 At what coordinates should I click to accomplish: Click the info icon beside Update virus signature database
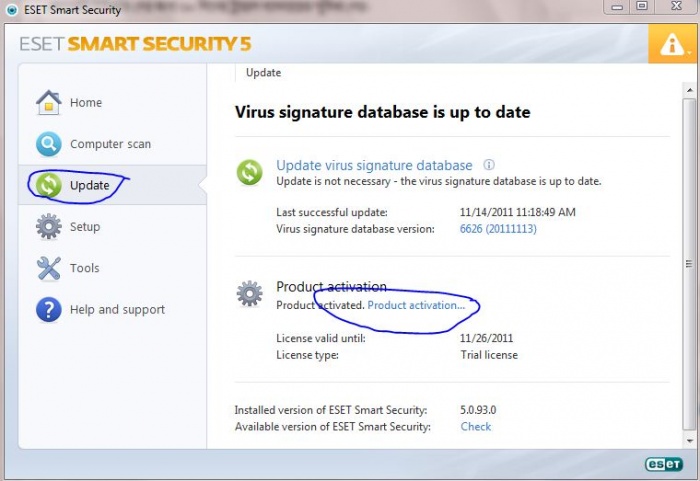489,165
